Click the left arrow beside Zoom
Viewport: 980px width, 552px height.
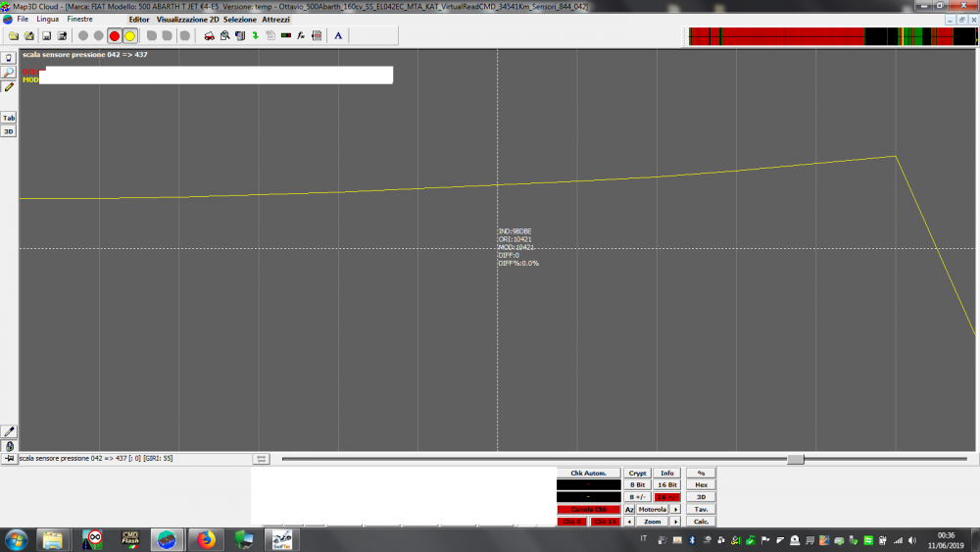point(629,522)
